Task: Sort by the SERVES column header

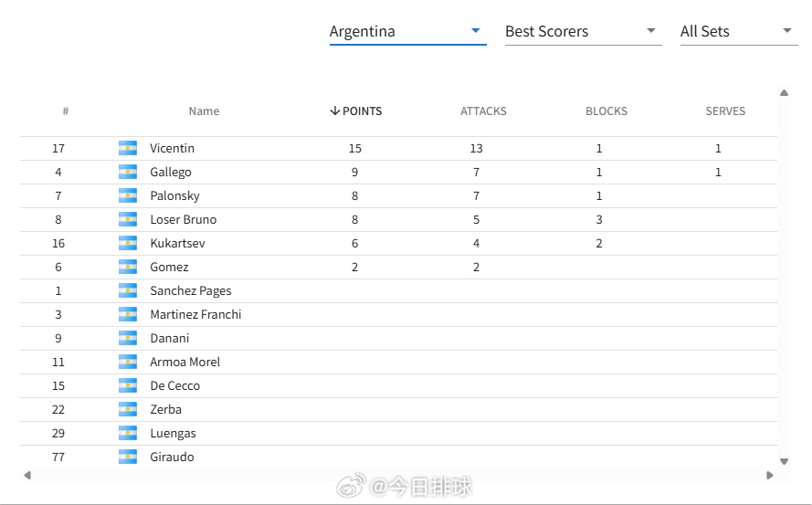Action: coord(725,110)
